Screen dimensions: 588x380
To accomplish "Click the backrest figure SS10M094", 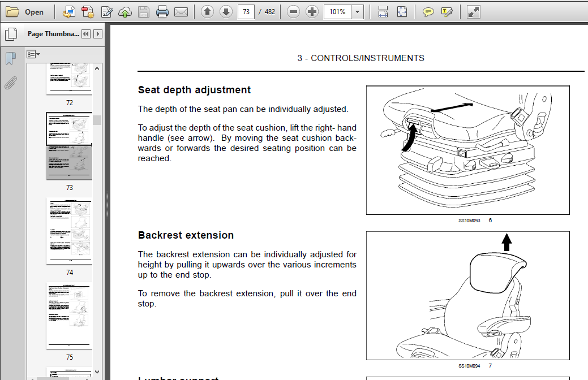I will pos(467,296).
